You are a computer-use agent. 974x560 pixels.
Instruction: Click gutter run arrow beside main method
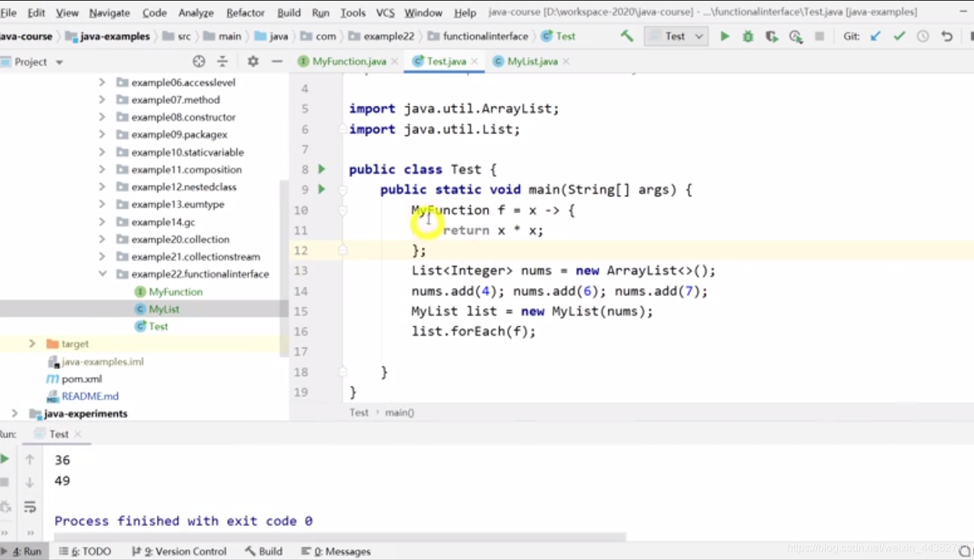point(322,189)
